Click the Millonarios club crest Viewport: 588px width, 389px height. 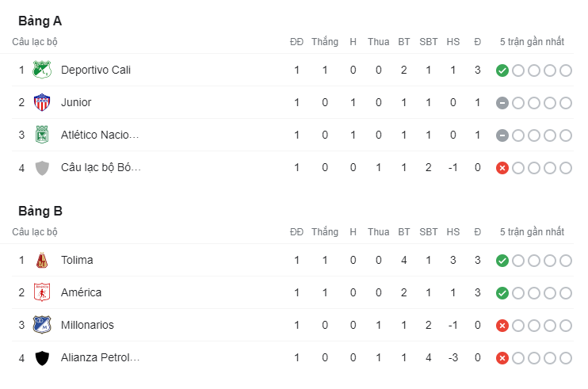coord(42,325)
